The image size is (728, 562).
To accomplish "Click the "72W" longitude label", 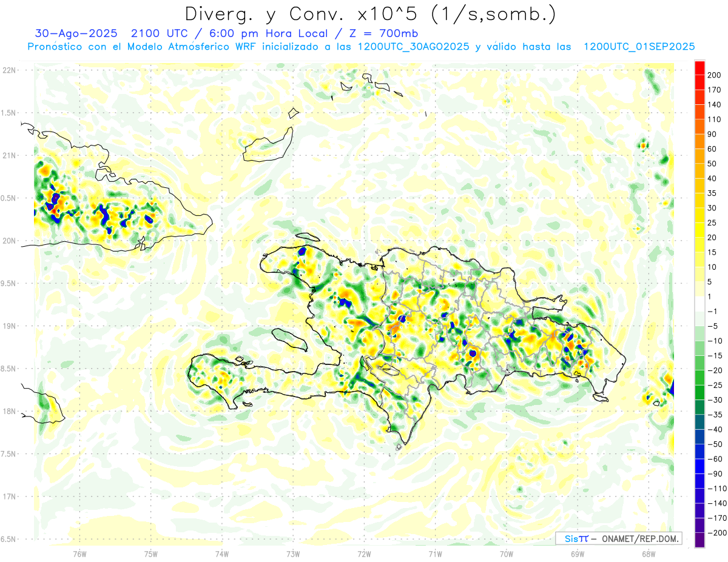I will click(364, 554).
